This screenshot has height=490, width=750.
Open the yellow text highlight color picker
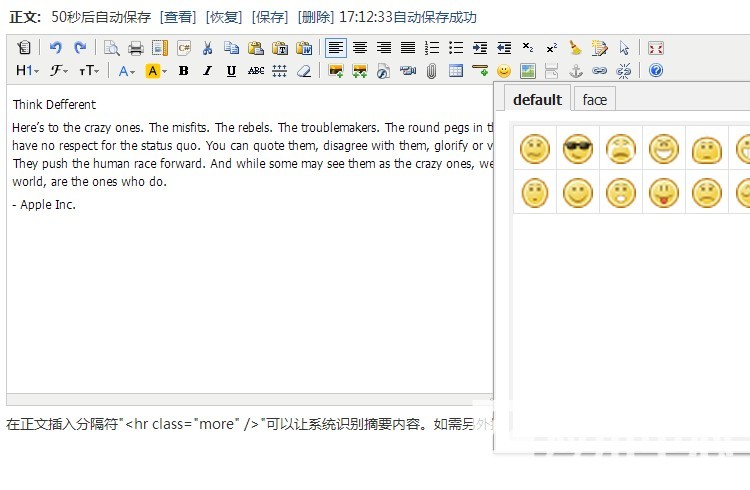[x=155, y=71]
